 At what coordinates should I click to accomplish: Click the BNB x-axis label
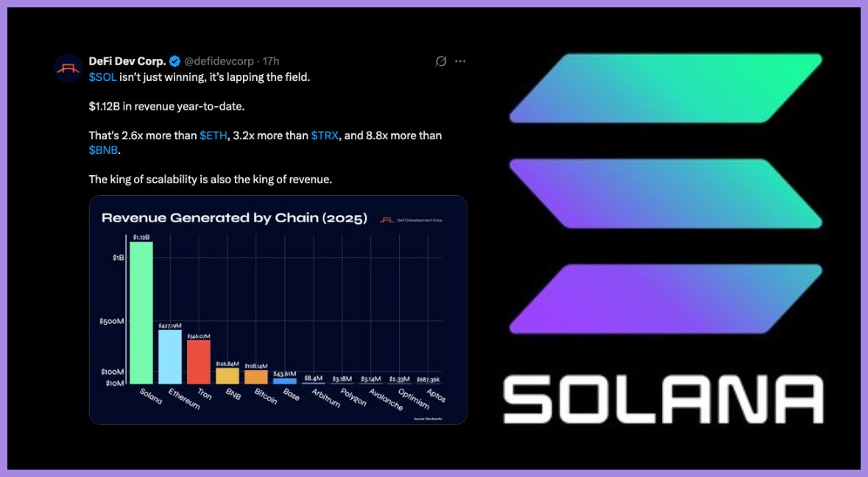click(x=233, y=394)
